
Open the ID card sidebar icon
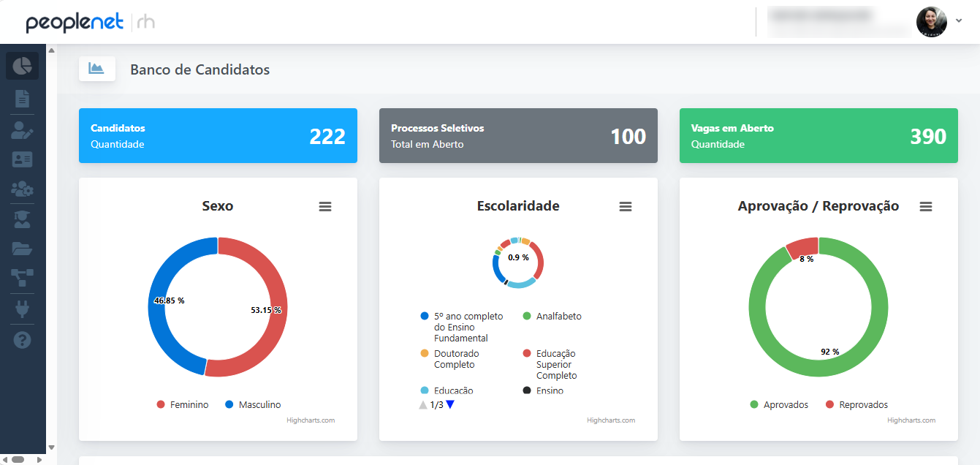[22, 159]
